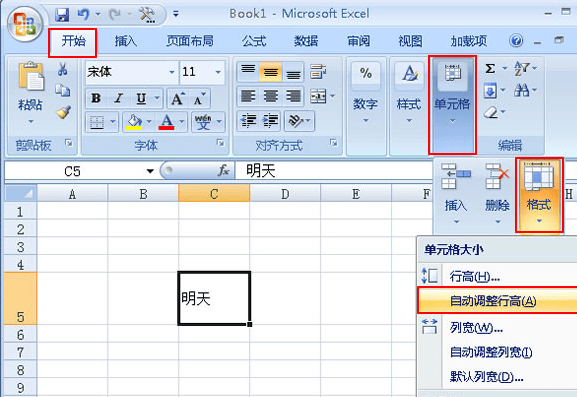
Task: Open the Name Box dropdown arrow
Action: point(150,171)
